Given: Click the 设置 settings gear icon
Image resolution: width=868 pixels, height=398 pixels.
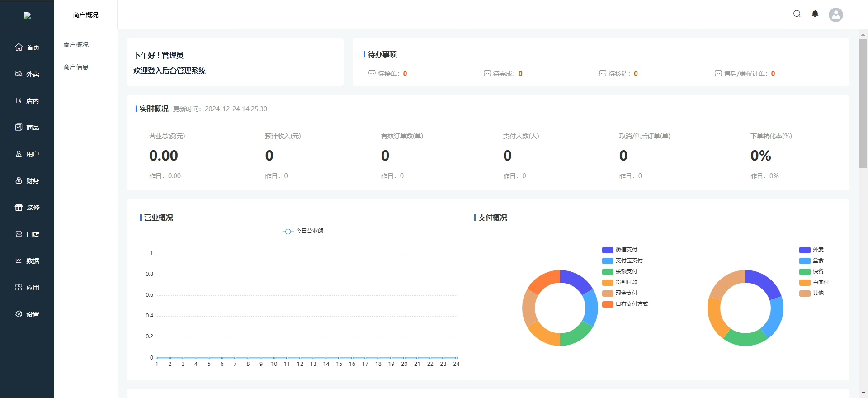Looking at the screenshot, I should 19,314.
